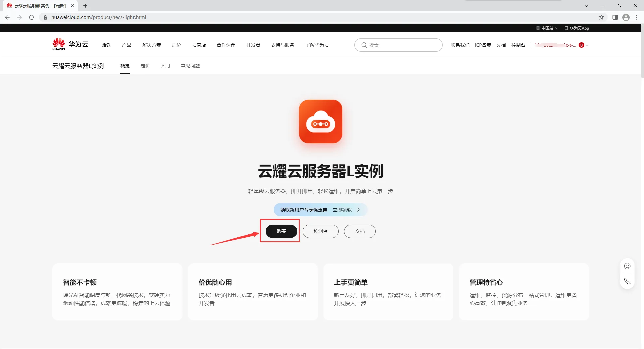Select the 概览 tab
This screenshot has width=644, height=349.
click(x=125, y=66)
